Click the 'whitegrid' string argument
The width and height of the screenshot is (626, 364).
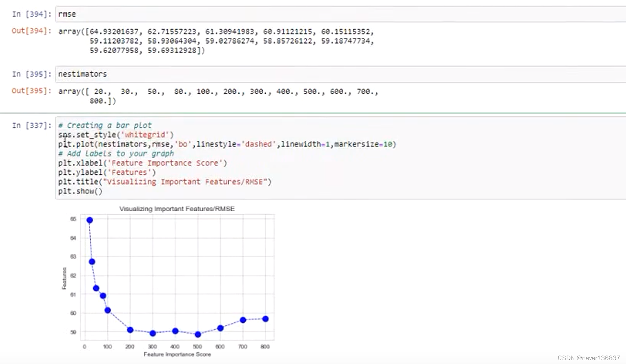[x=144, y=135]
